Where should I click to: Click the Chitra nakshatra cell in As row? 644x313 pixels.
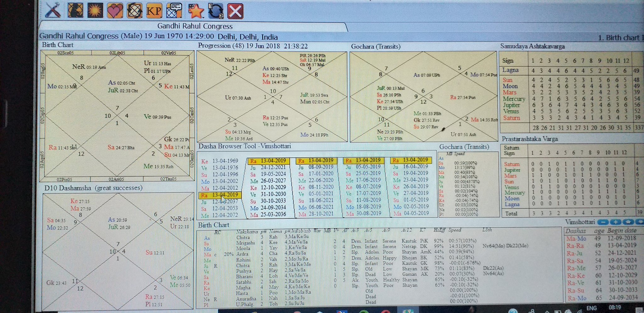pos(243,238)
